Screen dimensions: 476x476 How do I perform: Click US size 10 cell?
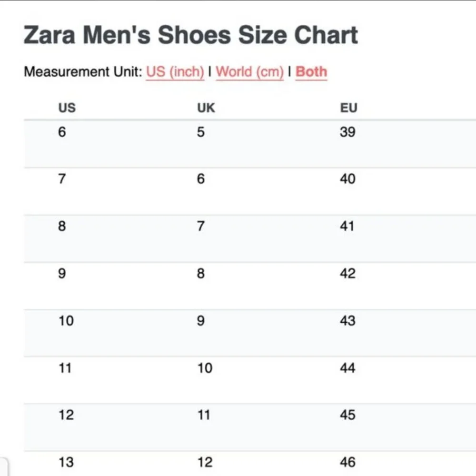click(x=66, y=321)
